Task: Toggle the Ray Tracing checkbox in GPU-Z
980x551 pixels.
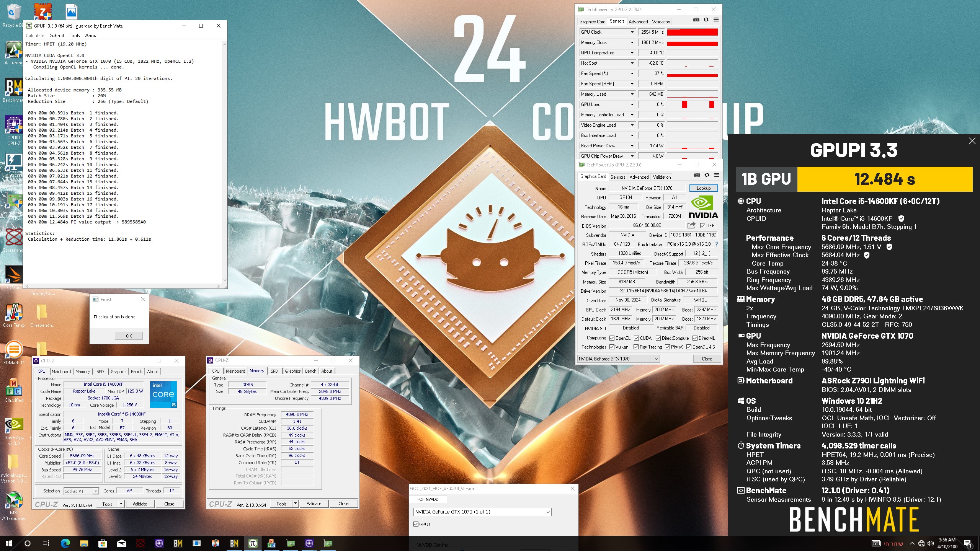Action: pos(636,347)
